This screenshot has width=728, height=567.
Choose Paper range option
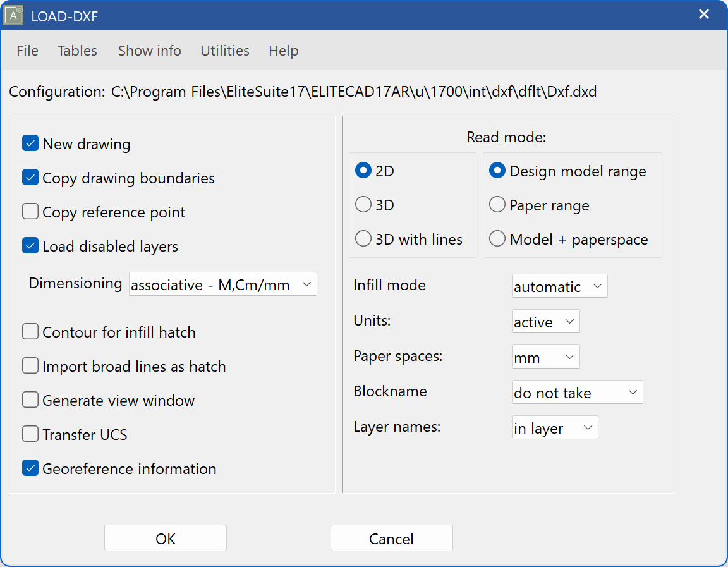point(497,204)
